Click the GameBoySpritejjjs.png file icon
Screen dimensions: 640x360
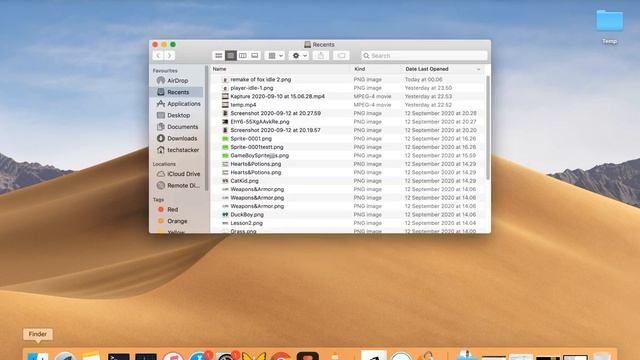pyautogui.click(x=225, y=156)
